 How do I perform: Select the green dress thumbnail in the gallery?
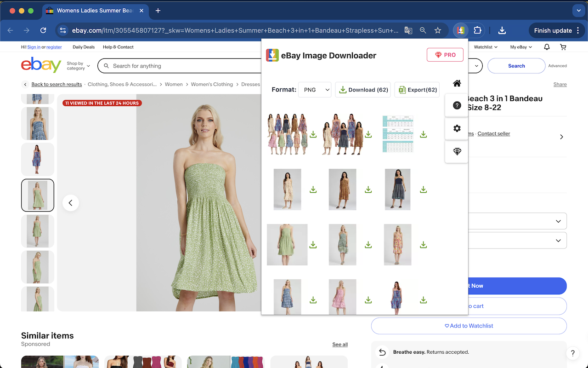[x=37, y=195]
